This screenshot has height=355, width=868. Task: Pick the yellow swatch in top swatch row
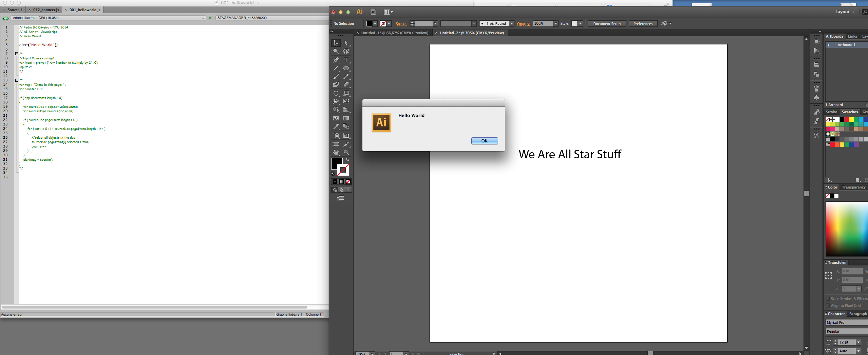coord(851,119)
